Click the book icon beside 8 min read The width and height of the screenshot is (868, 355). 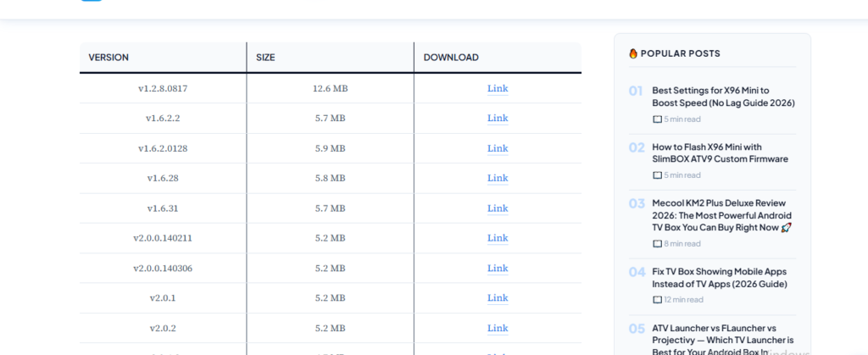[x=657, y=244]
